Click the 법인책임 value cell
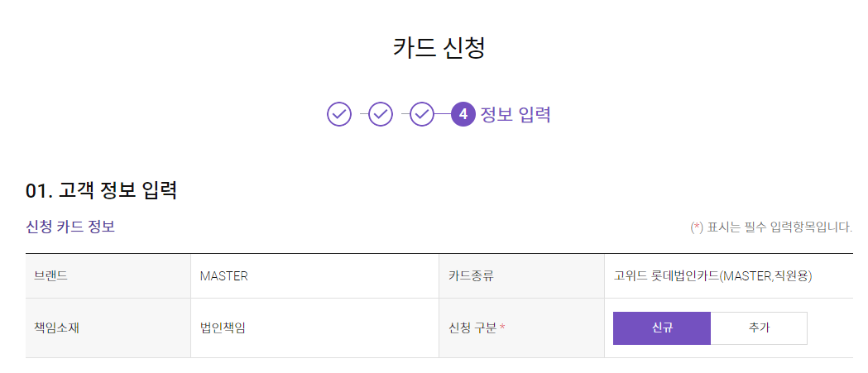Image resolution: width=868 pixels, height=373 pixels. coord(223,328)
